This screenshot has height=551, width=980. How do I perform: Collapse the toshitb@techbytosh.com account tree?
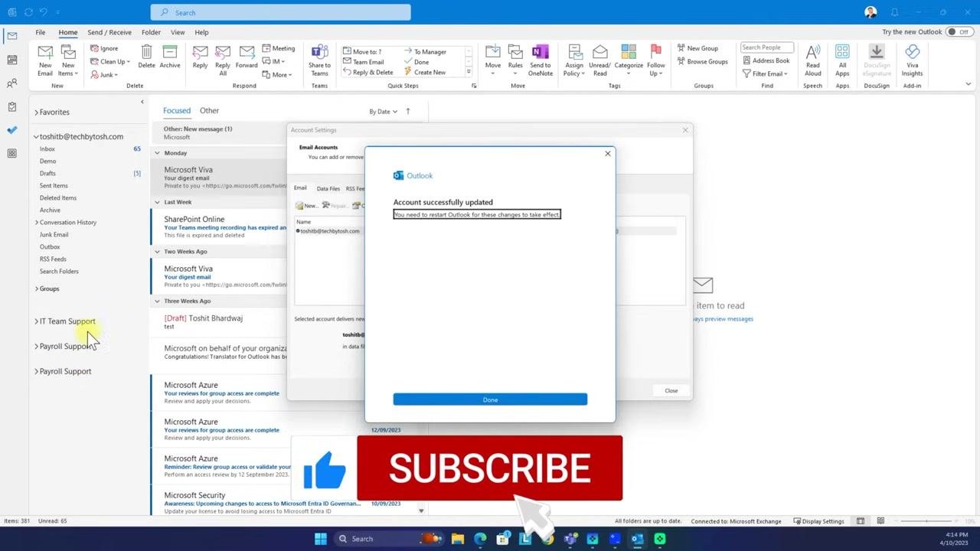[x=36, y=137]
